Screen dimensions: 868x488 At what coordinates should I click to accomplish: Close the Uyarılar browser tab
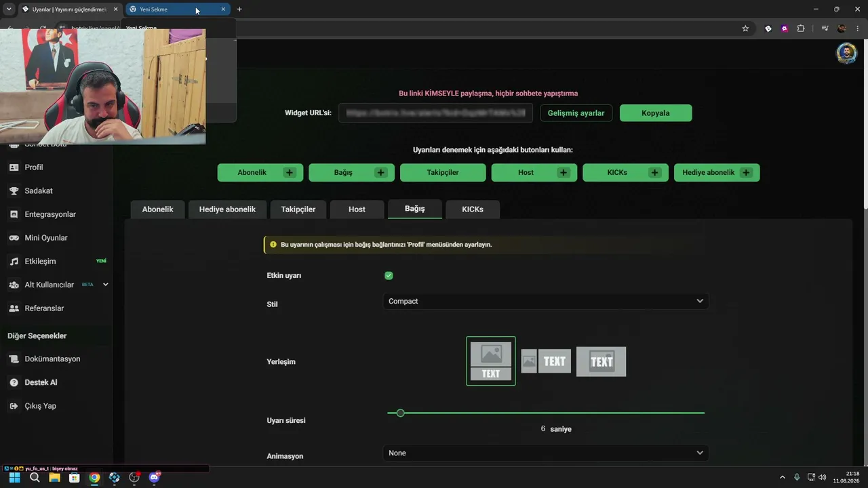pos(115,9)
